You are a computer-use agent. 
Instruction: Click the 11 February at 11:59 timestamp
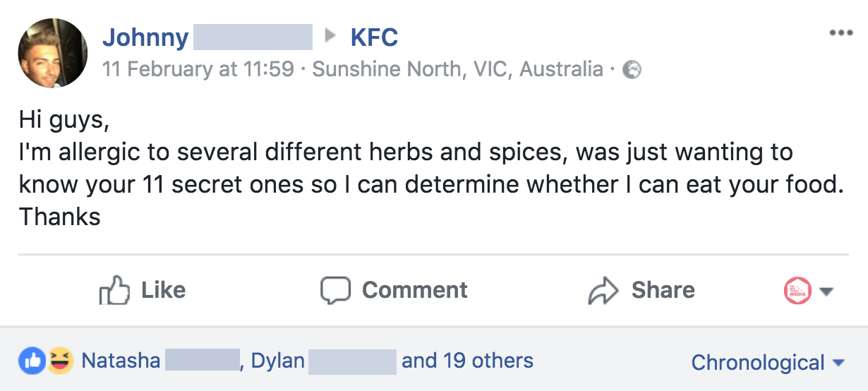198,70
